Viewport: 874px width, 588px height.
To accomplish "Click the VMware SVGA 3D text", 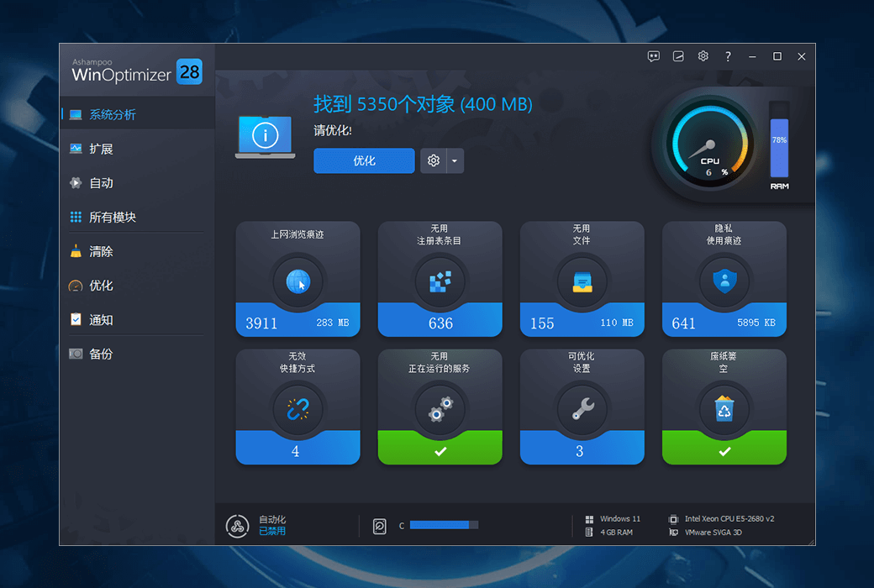I will [x=713, y=533].
